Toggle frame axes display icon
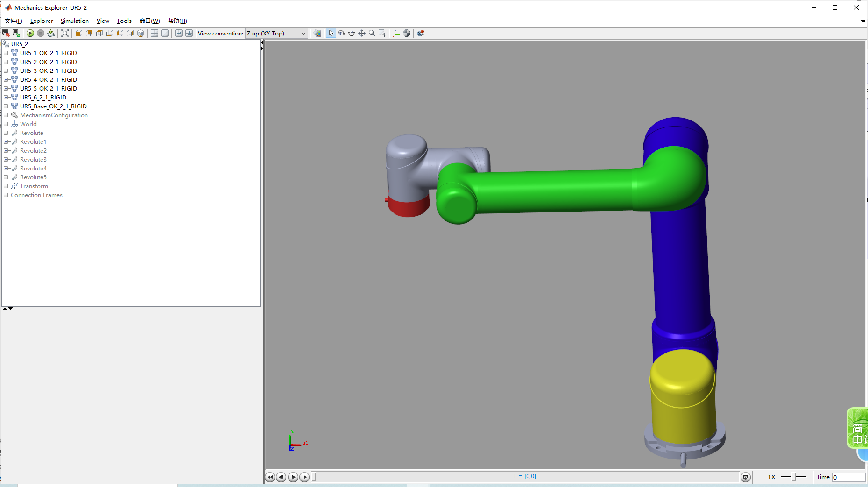Image resolution: width=868 pixels, height=487 pixels. 396,33
